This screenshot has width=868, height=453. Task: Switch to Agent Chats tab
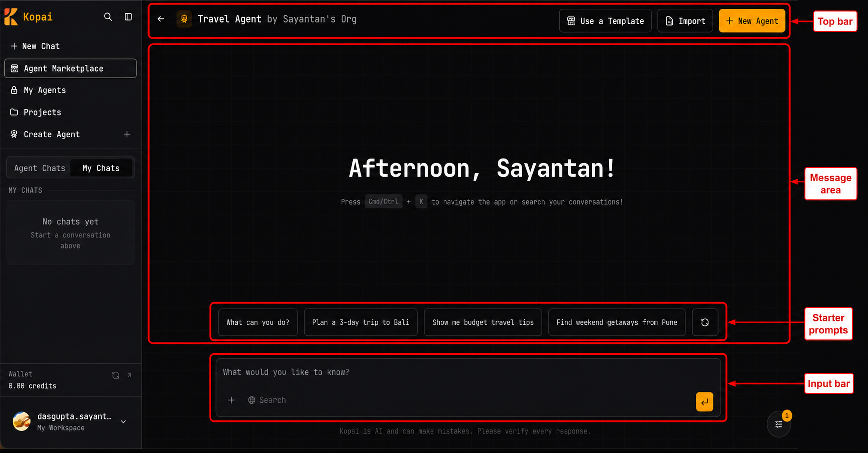[x=40, y=168]
